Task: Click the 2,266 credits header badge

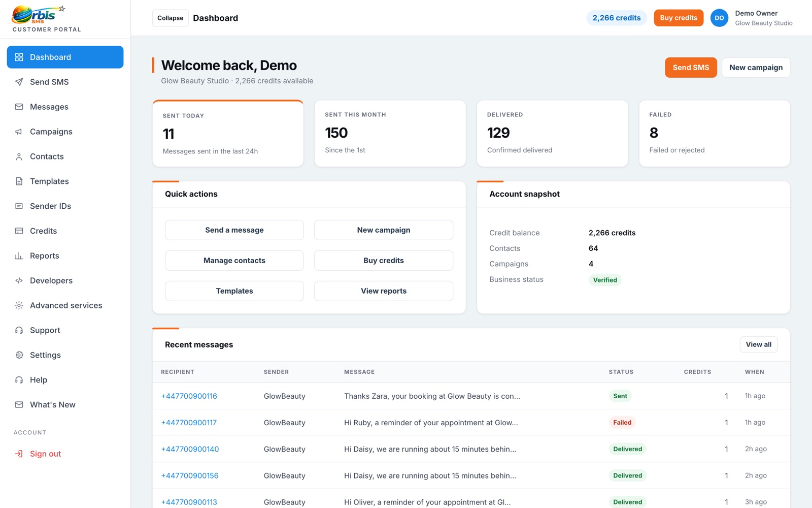Action: 617,18
